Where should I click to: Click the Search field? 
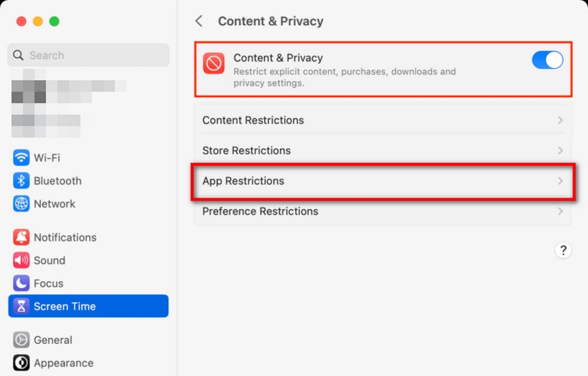click(89, 55)
